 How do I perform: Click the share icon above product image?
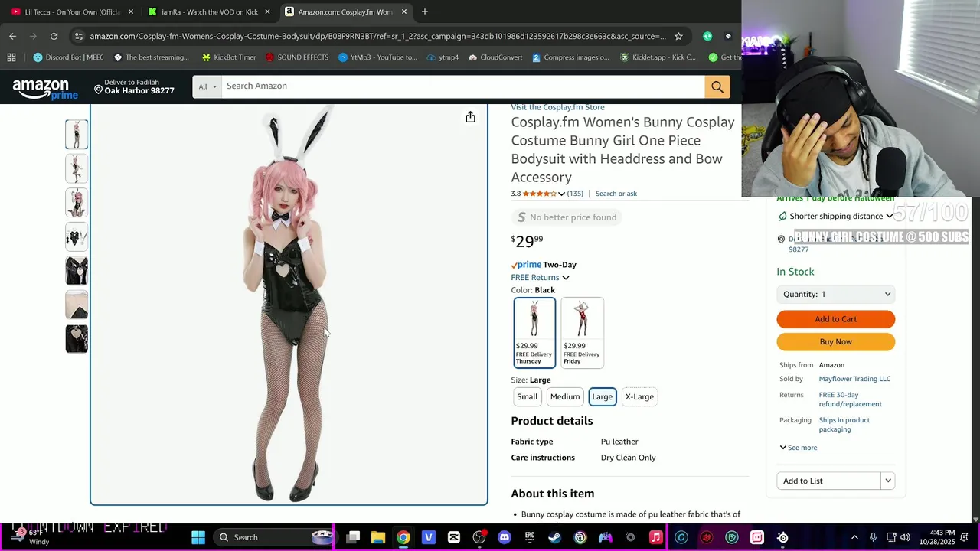coord(470,117)
